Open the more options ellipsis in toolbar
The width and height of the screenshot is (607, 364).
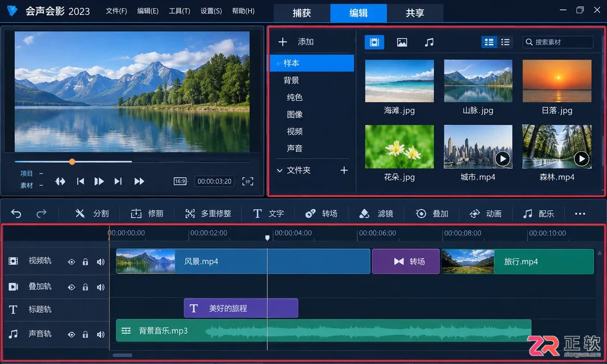click(x=580, y=214)
